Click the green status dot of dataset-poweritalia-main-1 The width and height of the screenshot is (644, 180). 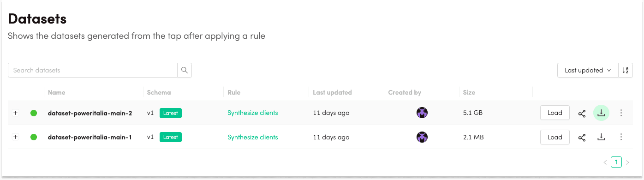pyautogui.click(x=34, y=137)
